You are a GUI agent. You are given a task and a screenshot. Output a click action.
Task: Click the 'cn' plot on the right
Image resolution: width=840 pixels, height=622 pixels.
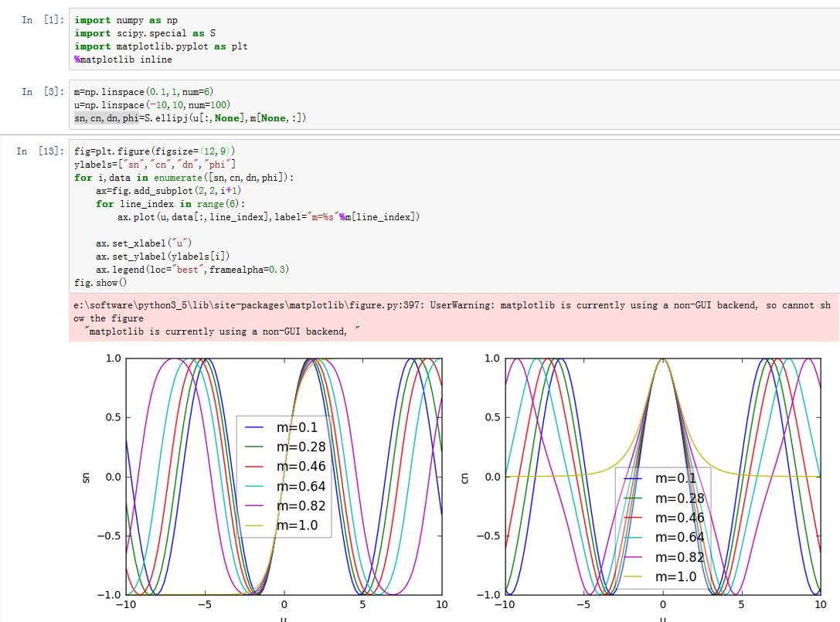point(663,476)
